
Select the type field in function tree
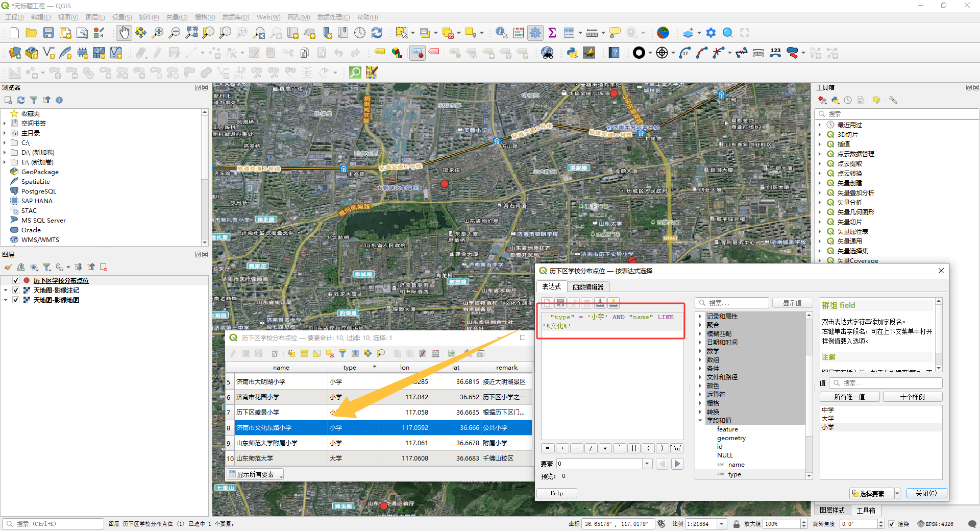click(734, 474)
